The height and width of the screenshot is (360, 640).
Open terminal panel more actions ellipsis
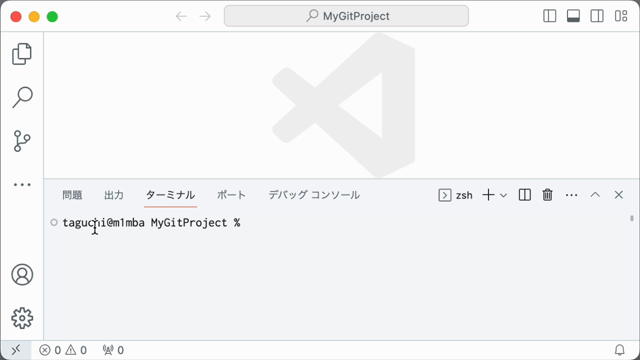pyautogui.click(x=571, y=195)
